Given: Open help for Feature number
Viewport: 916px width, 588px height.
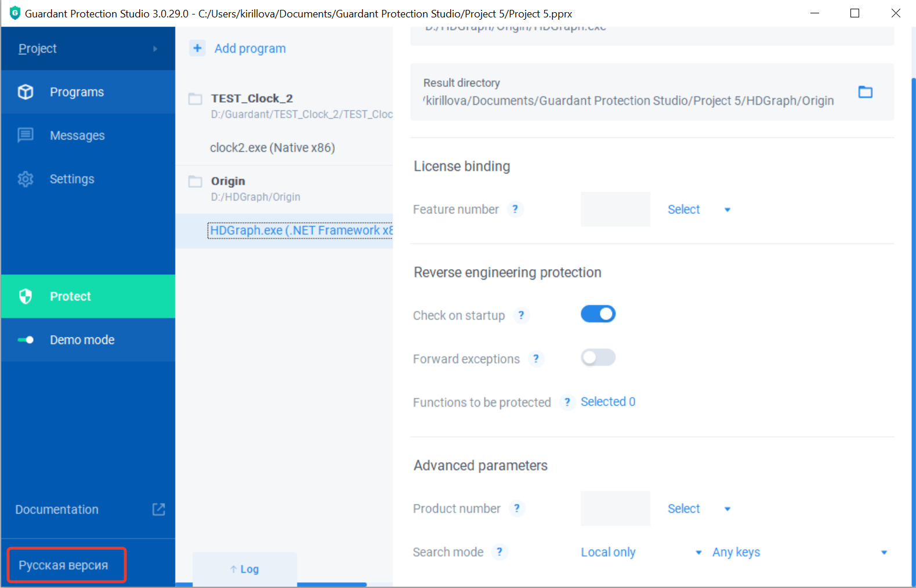Looking at the screenshot, I should pos(515,209).
